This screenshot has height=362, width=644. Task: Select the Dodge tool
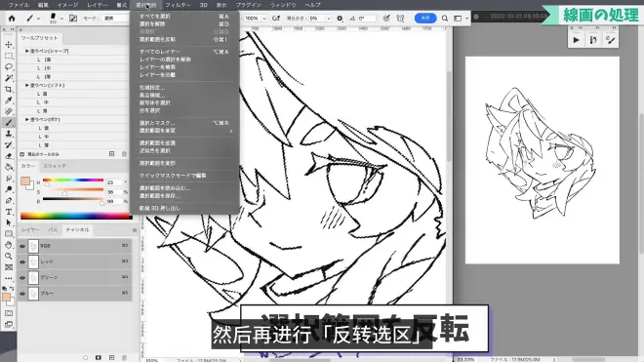9,189
